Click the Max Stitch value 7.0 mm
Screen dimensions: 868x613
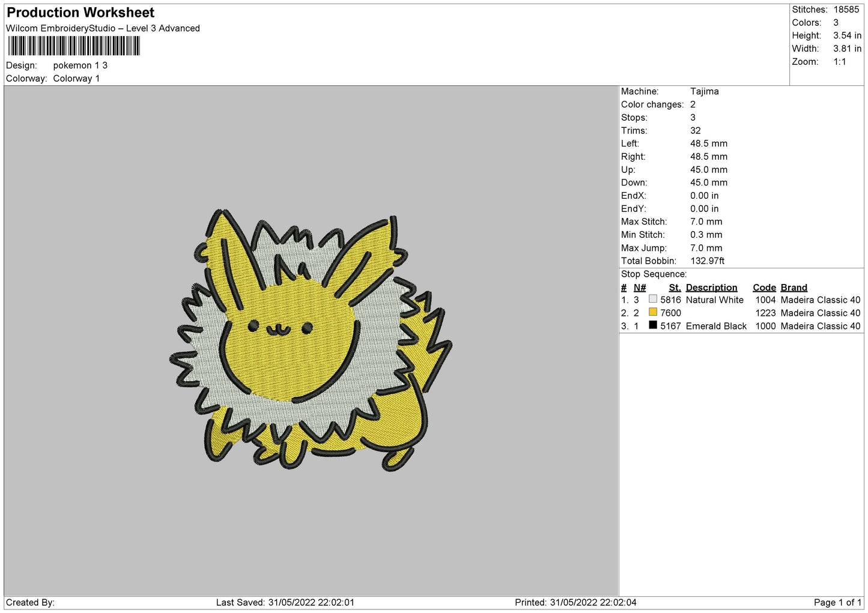(x=706, y=222)
